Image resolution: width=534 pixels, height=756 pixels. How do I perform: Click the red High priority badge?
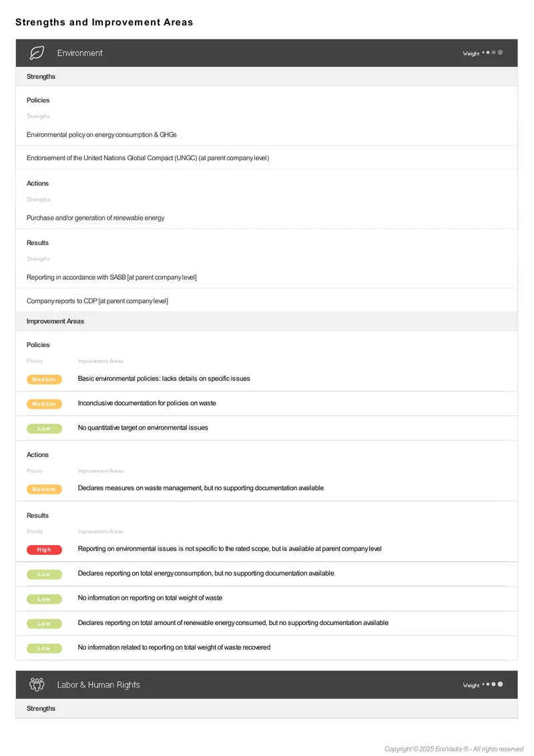coord(44,550)
